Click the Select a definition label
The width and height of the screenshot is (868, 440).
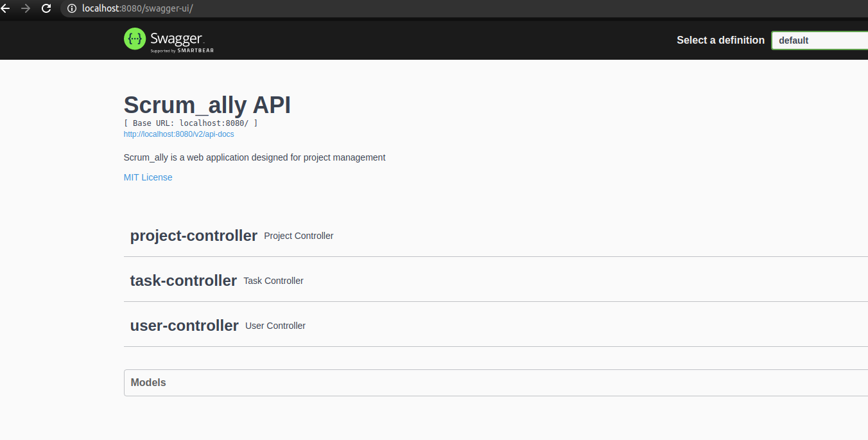click(x=720, y=40)
